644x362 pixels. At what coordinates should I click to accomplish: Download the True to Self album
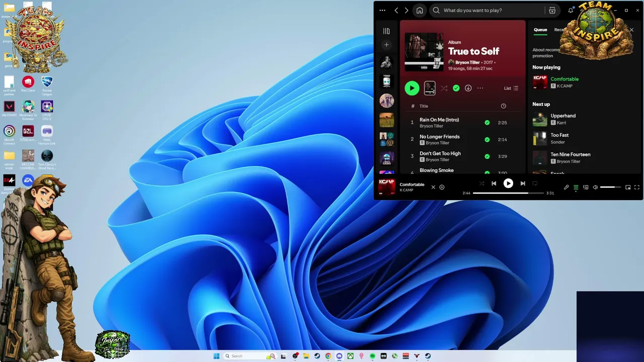pos(468,88)
